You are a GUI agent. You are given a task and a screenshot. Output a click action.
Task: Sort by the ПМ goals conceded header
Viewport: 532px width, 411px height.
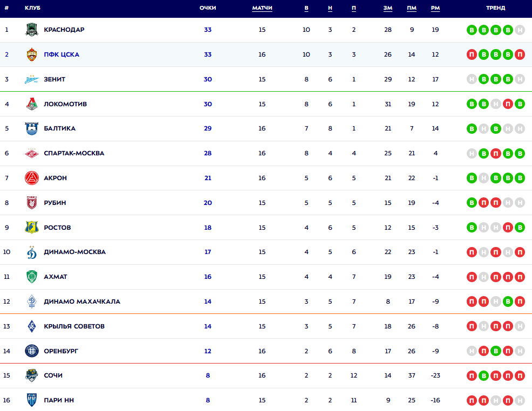point(412,8)
